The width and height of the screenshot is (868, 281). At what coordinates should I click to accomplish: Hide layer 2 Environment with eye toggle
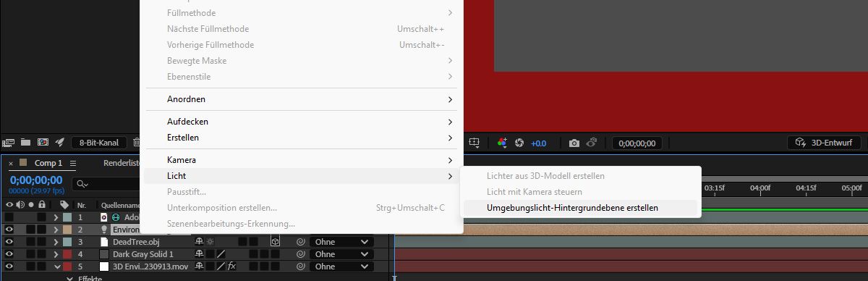pyautogui.click(x=9, y=230)
